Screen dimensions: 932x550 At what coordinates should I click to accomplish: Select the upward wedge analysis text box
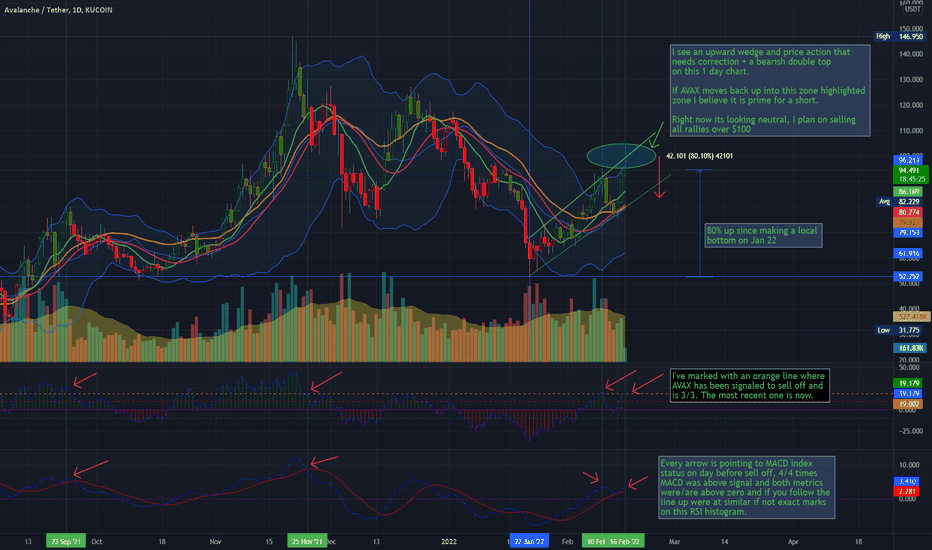pyautogui.click(x=770, y=90)
